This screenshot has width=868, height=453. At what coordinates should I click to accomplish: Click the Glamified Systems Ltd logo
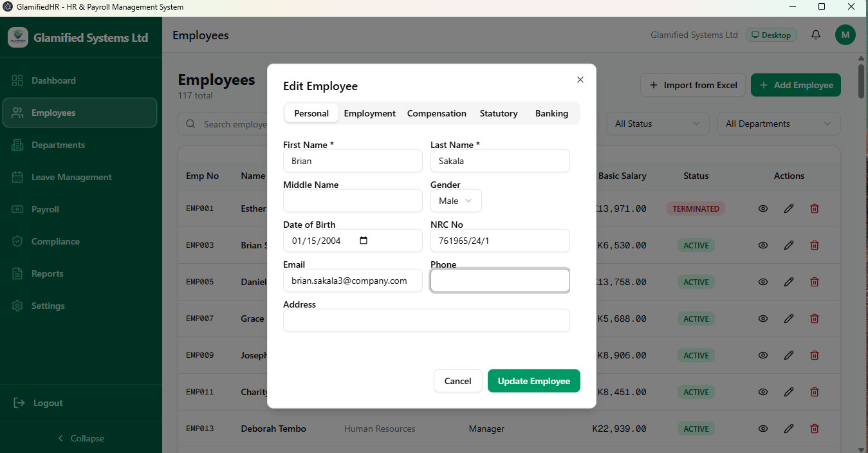point(18,37)
